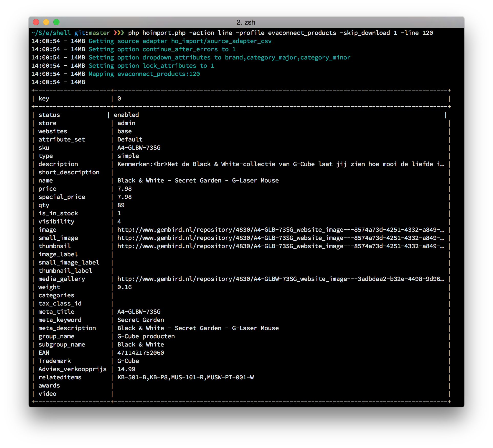
Task: Click the 'Mapping evaconnect_products:120' log line
Action: coord(144,74)
